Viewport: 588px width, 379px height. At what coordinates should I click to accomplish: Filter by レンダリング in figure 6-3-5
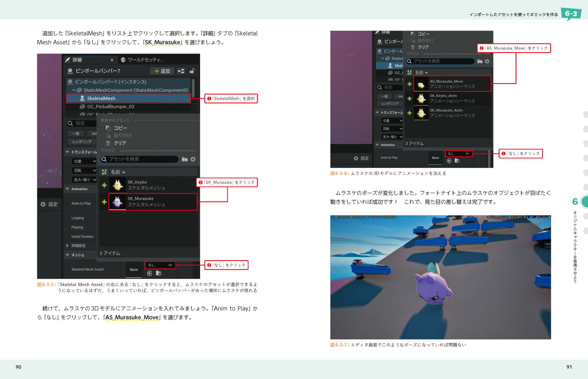[x=82, y=142]
